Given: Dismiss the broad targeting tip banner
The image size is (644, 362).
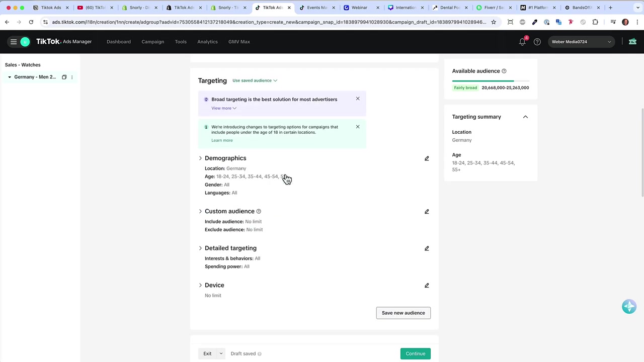Looking at the screenshot, I should coord(358,99).
